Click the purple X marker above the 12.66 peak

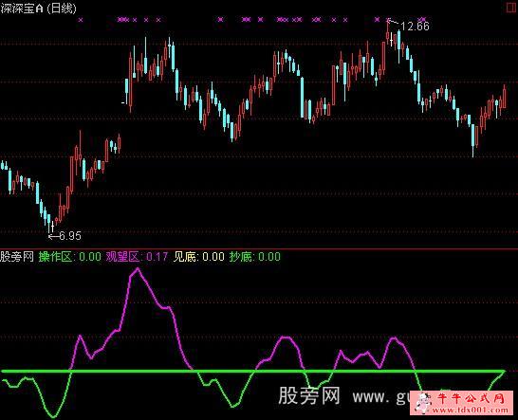click(389, 20)
